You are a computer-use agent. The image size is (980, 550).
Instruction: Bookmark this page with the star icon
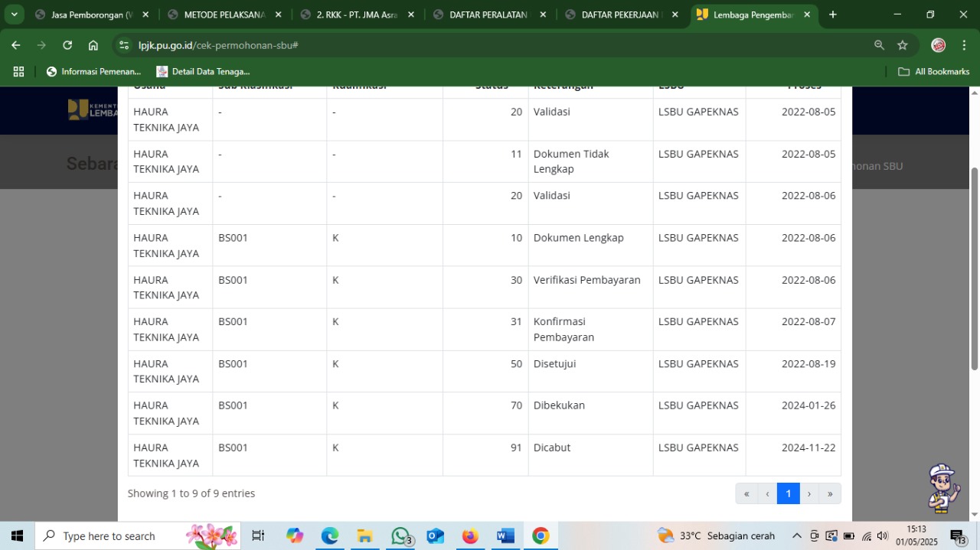click(903, 45)
